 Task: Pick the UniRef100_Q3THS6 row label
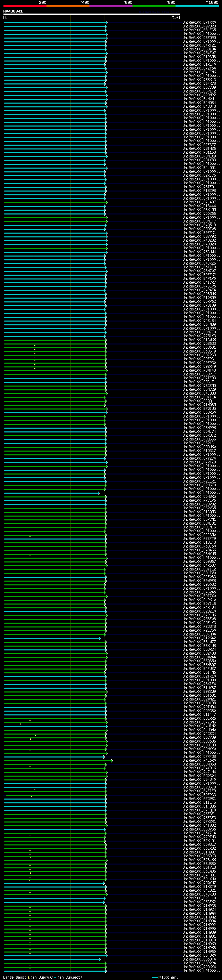[199, 149]
